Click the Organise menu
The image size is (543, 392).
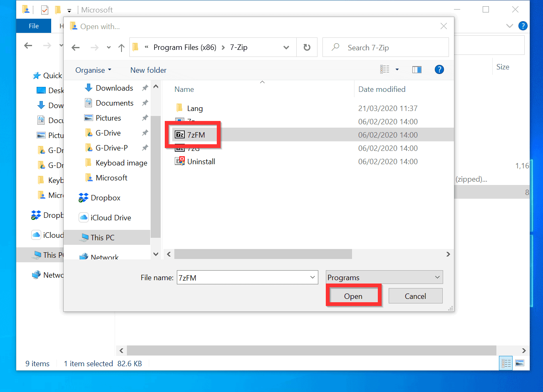[x=93, y=70]
